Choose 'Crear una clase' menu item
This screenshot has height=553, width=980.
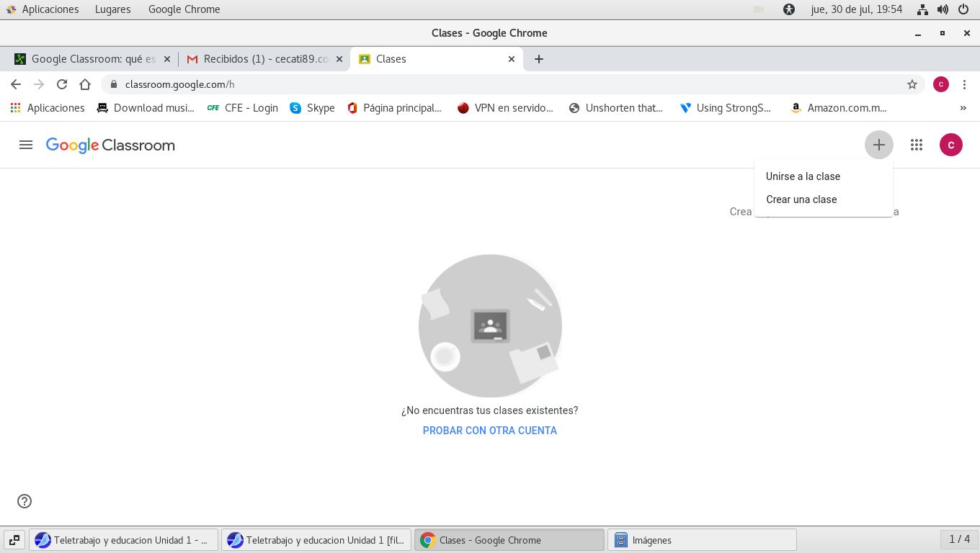801,199
